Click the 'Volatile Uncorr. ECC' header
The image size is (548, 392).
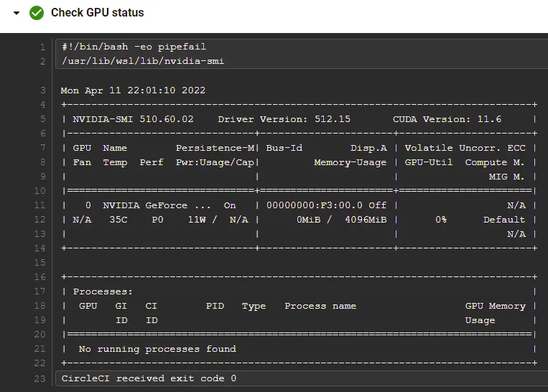[465, 148]
